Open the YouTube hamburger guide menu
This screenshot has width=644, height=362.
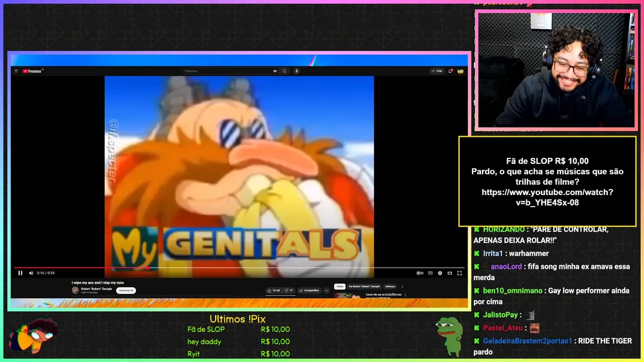point(16,71)
